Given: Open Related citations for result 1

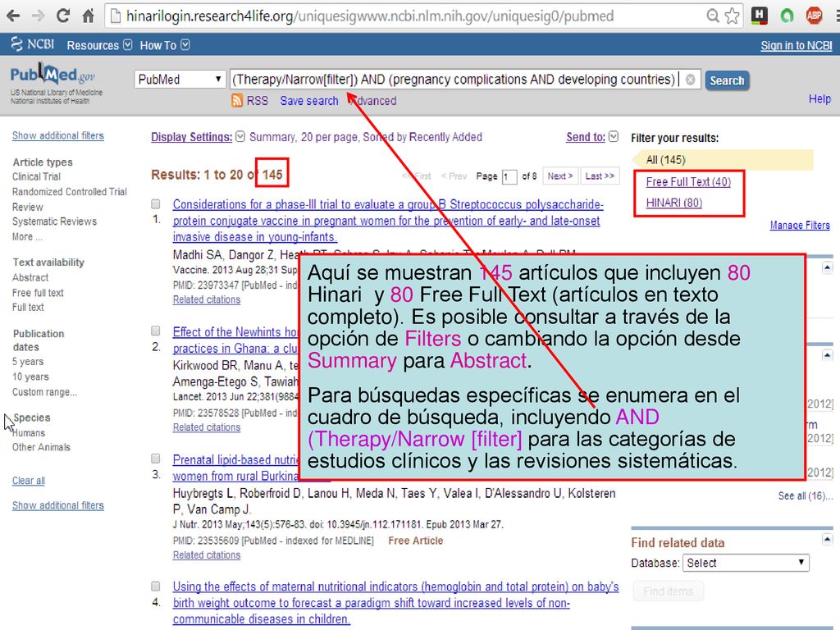Looking at the screenshot, I should click(206, 299).
